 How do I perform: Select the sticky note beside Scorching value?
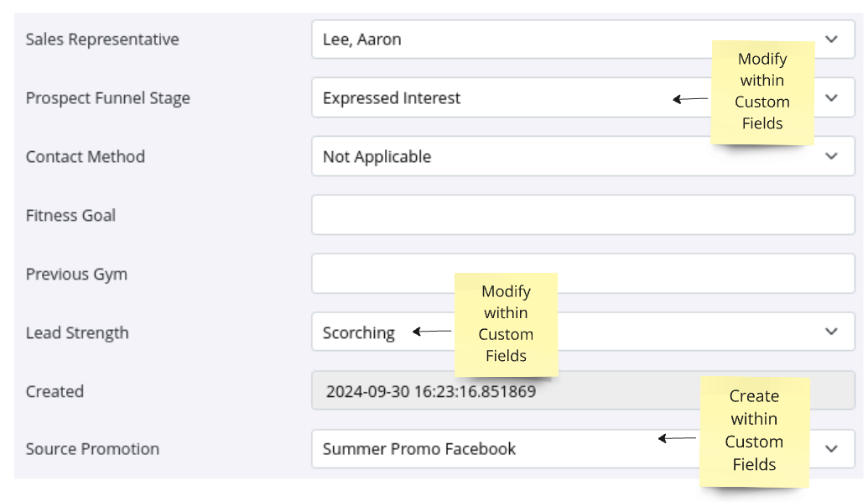click(506, 325)
